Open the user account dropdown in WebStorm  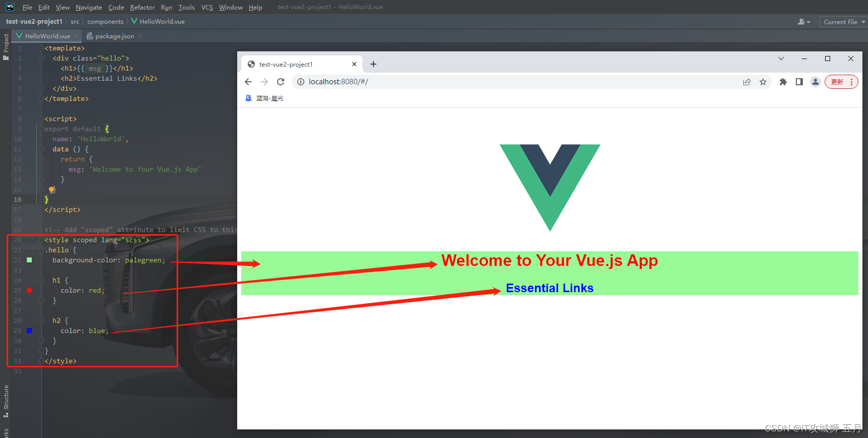coord(804,22)
